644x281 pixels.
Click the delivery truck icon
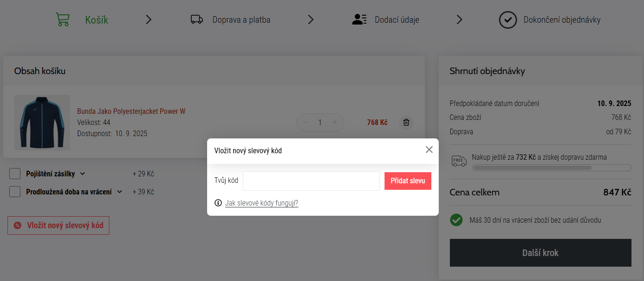coord(196,19)
